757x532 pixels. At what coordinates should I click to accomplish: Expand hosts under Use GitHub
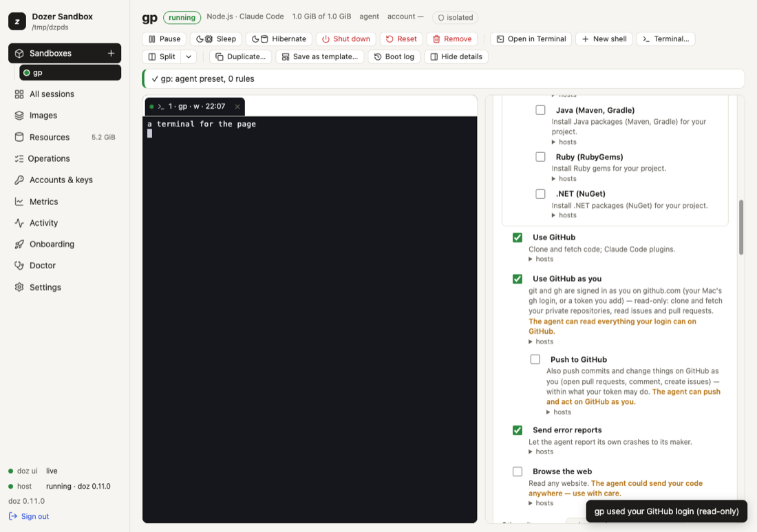click(x=541, y=259)
